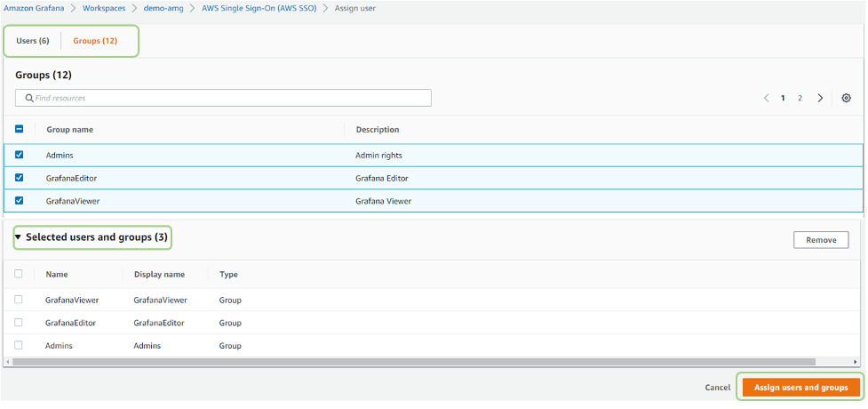868x409 pixels.
Task: Click the Display name column header
Action: pos(159,275)
